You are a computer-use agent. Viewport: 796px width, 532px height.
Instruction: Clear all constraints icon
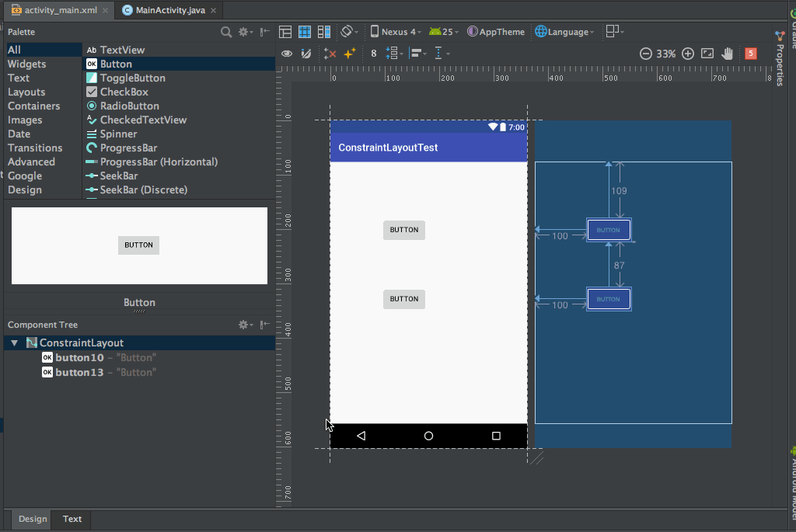[x=330, y=54]
